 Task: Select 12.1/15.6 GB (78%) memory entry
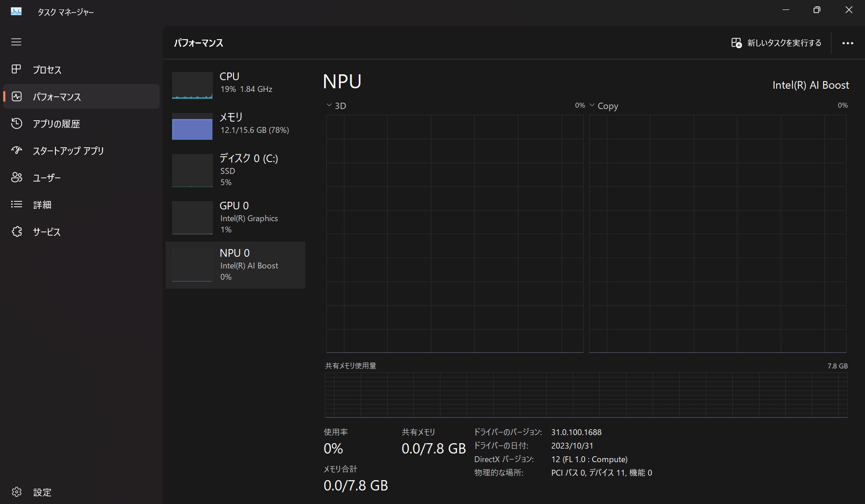(x=235, y=126)
